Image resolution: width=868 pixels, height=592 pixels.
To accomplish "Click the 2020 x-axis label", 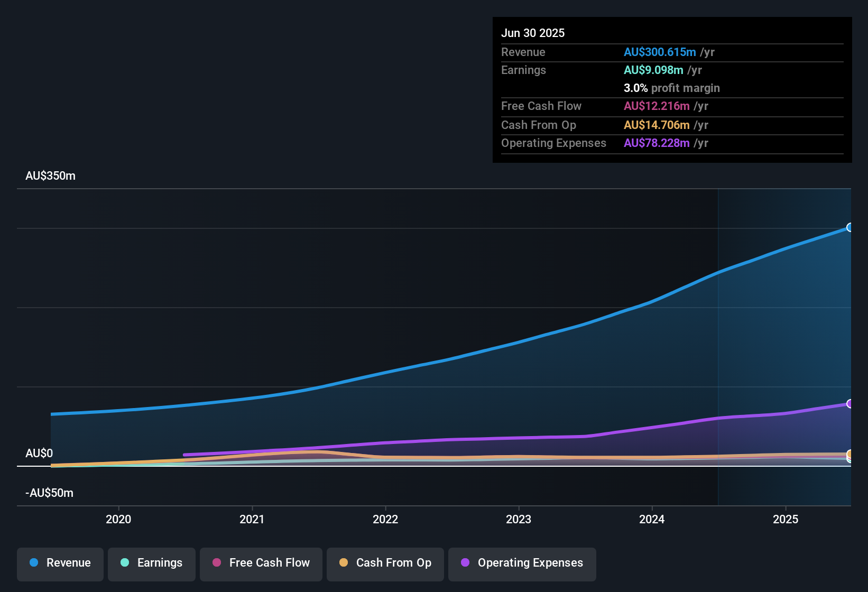I will point(118,519).
